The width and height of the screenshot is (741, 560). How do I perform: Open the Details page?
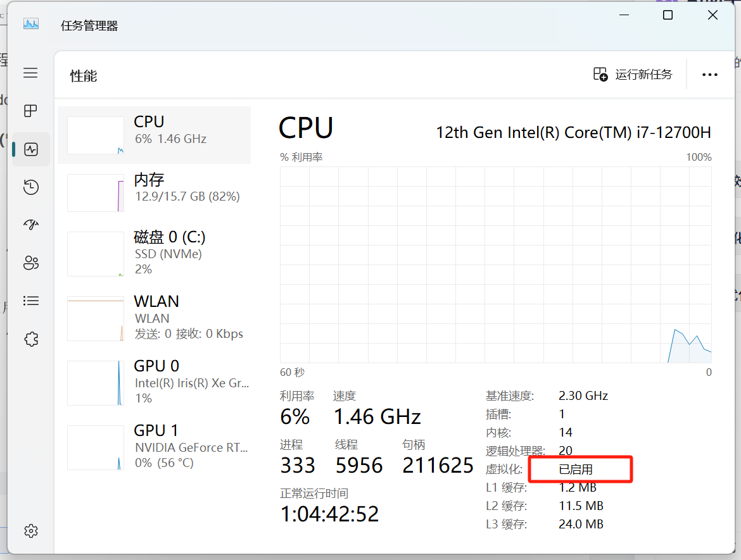30,301
